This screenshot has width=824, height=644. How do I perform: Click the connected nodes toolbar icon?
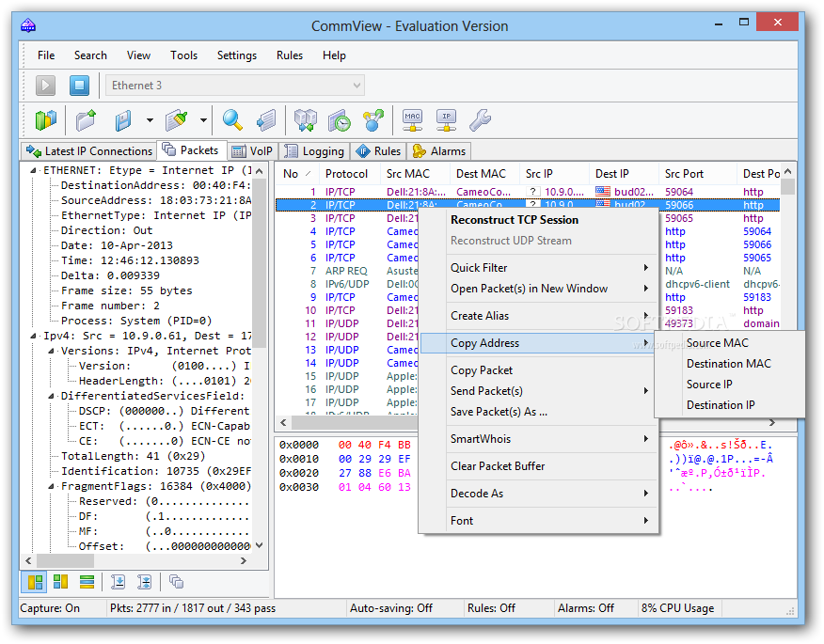tap(373, 120)
